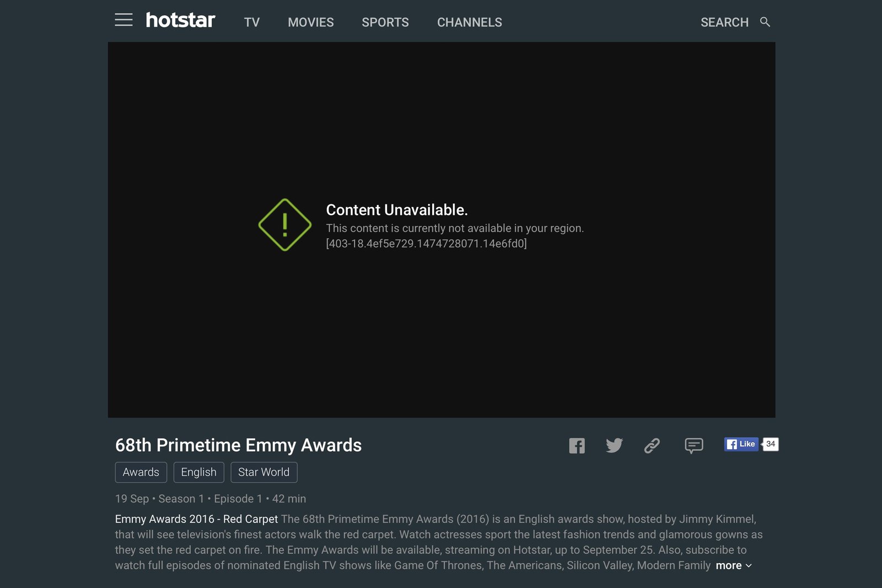Image resolution: width=882 pixels, height=588 pixels.
Task: Open the SPORTS section
Action: 385,23
